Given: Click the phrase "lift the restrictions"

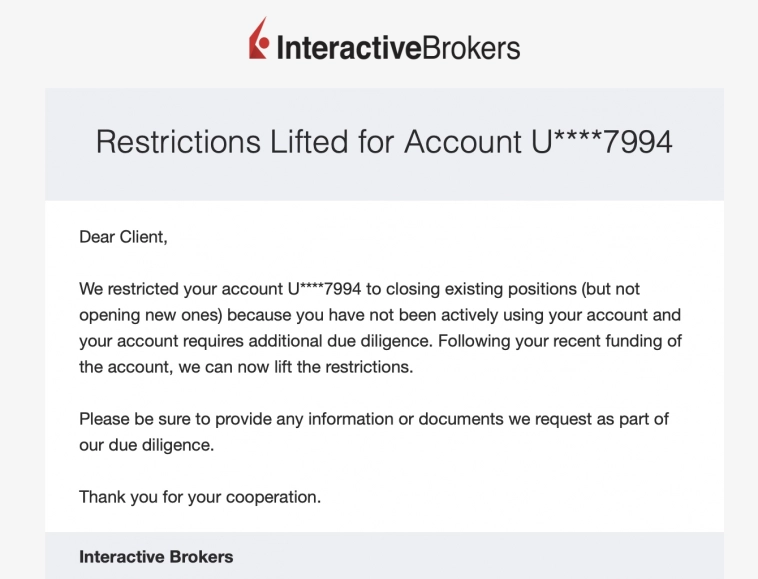Looking at the screenshot, I should (x=342, y=367).
